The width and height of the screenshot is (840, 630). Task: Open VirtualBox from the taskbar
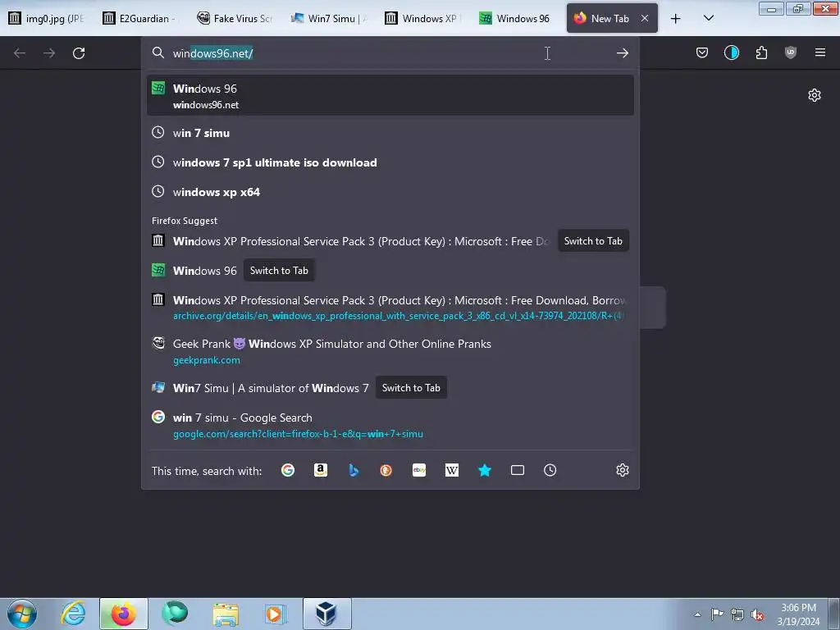(x=326, y=614)
